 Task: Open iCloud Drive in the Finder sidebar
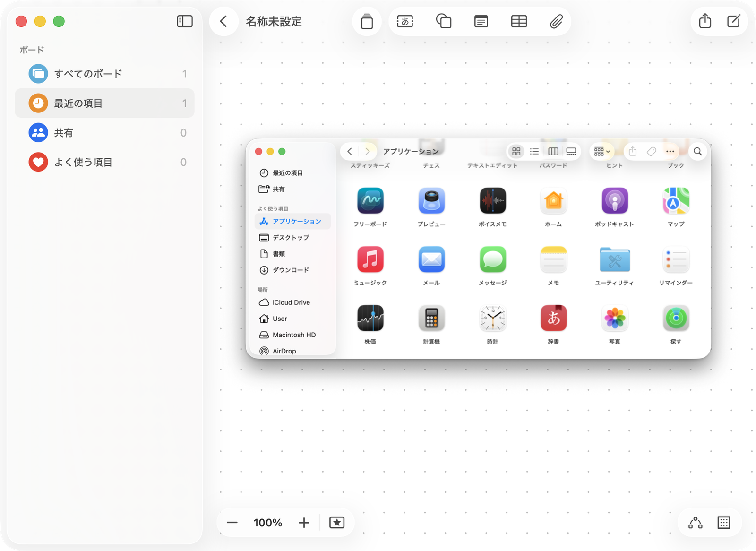coord(293,302)
